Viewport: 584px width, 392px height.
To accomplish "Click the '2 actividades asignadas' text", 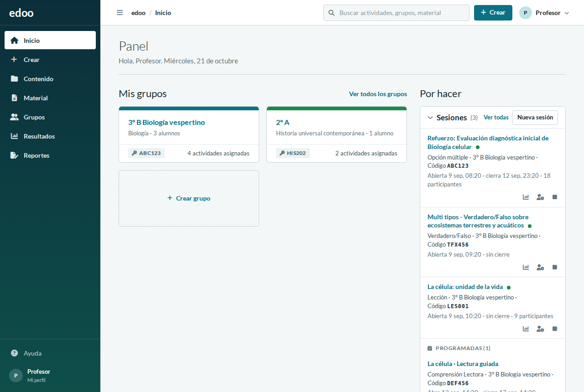I will tap(366, 153).
